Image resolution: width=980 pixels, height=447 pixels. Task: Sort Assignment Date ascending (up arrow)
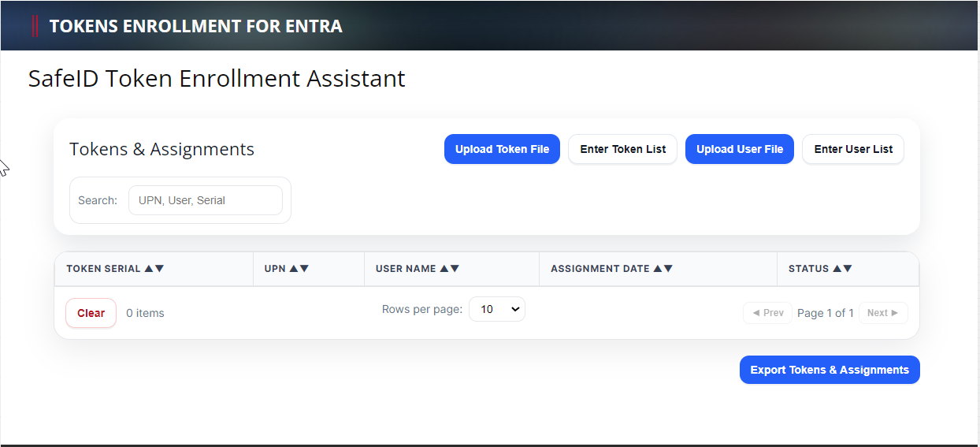658,269
